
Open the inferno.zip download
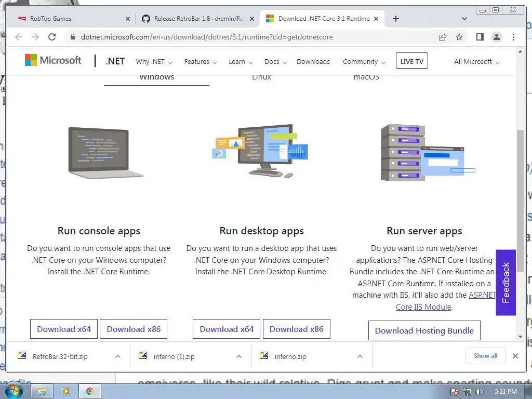tap(290, 356)
